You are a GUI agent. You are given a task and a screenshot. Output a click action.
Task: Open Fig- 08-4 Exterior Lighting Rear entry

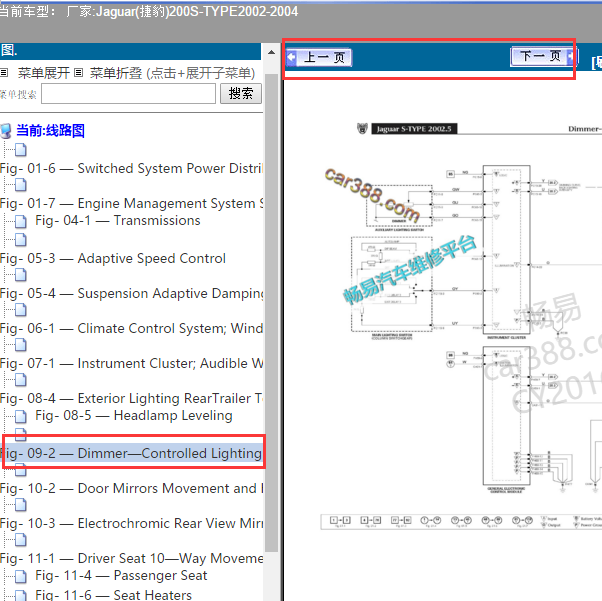(131, 398)
